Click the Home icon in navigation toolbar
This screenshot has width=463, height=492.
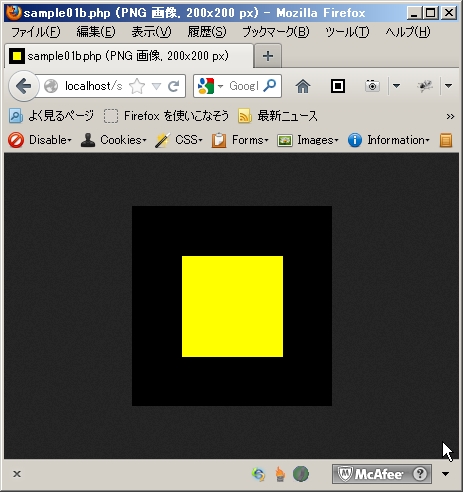(303, 86)
